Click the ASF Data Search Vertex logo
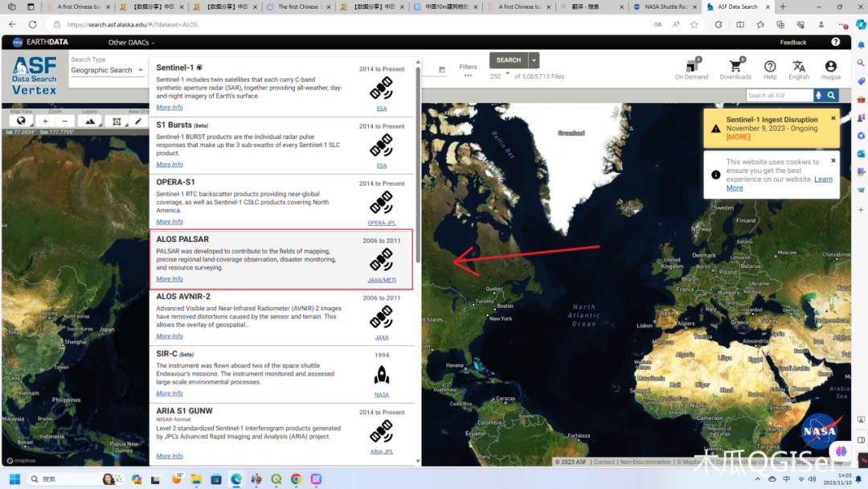The height and width of the screenshot is (489, 868). pyautogui.click(x=35, y=76)
